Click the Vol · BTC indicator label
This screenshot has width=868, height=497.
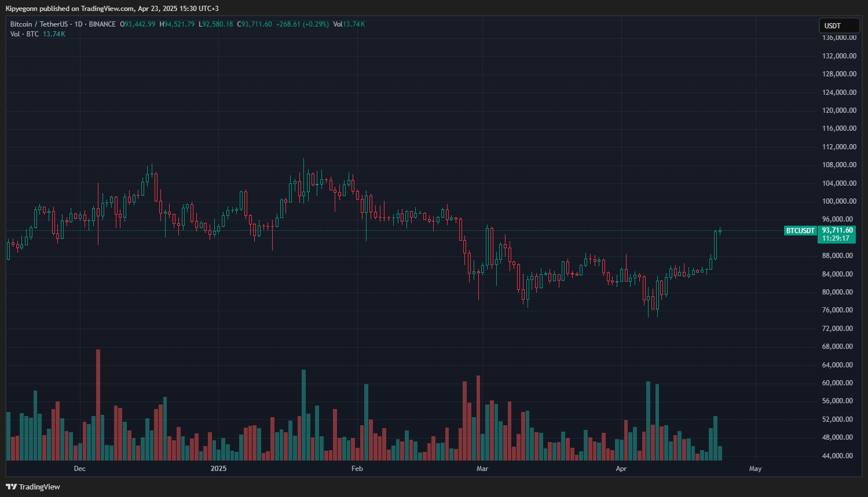click(24, 34)
